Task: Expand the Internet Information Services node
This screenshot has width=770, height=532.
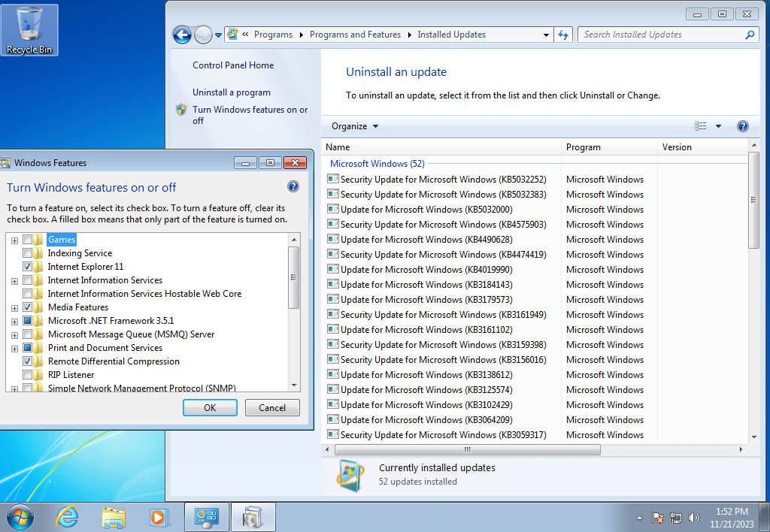Action: 15,281
